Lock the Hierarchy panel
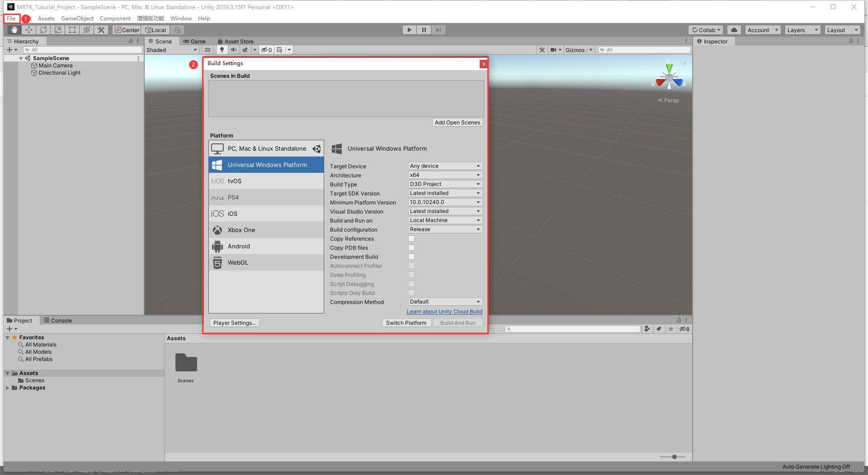This screenshot has width=868, height=475. pyautogui.click(x=131, y=41)
